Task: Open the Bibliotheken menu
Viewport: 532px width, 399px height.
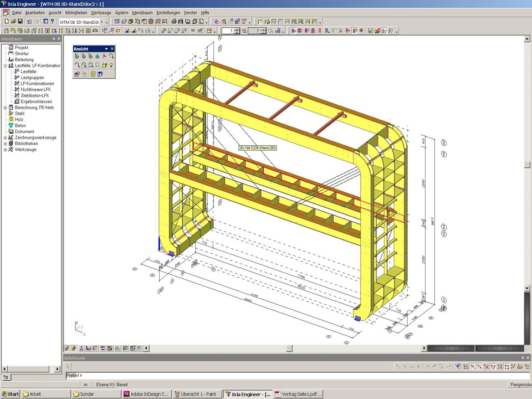Action: click(x=76, y=12)
